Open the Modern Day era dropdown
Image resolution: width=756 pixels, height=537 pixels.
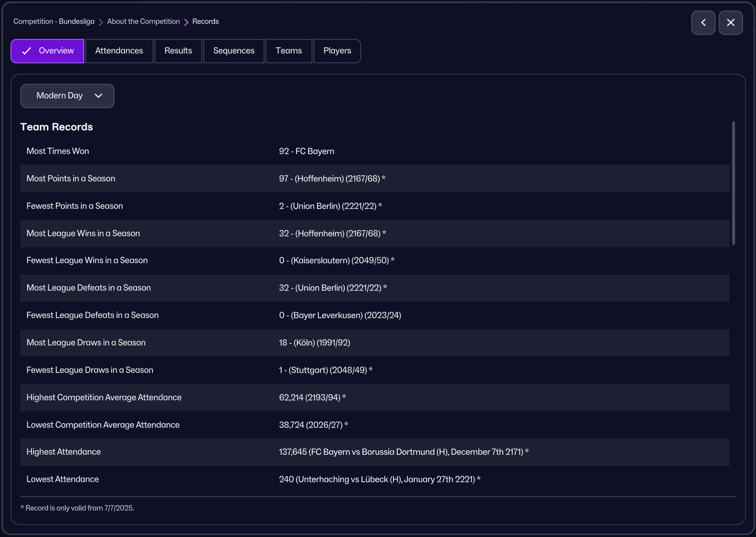click(67, 96)
